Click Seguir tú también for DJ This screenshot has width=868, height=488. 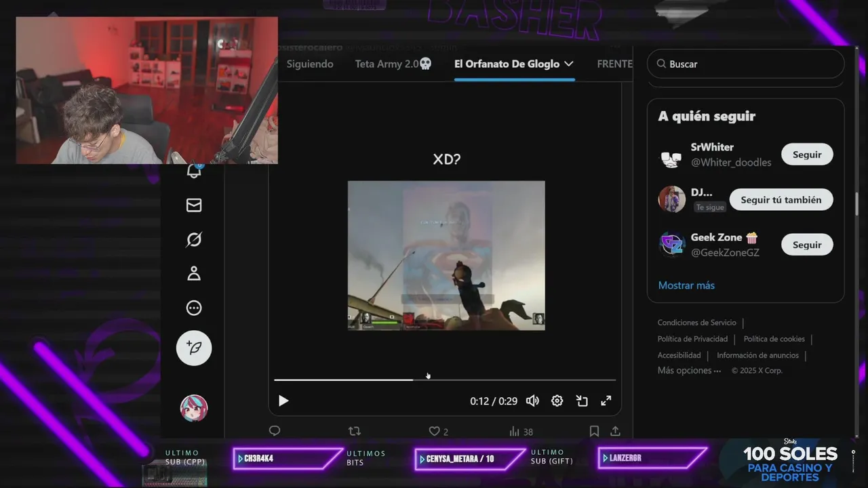(781, 200)
